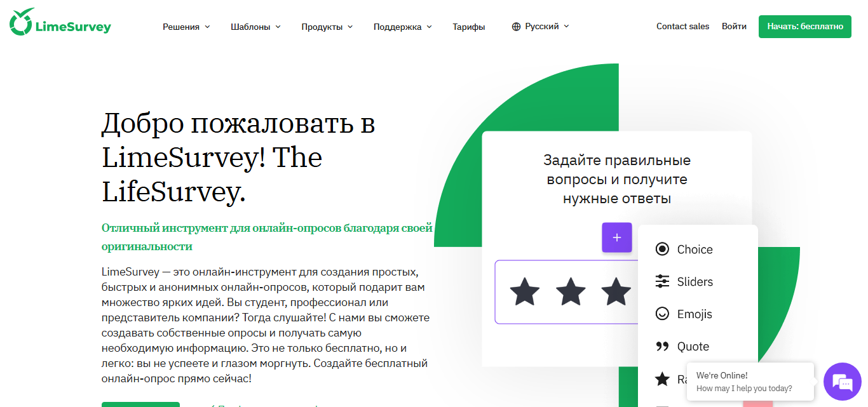This screenshot has height=407, width=868.
Task: Select the Quote marks icon
Action: pos(662,347)
